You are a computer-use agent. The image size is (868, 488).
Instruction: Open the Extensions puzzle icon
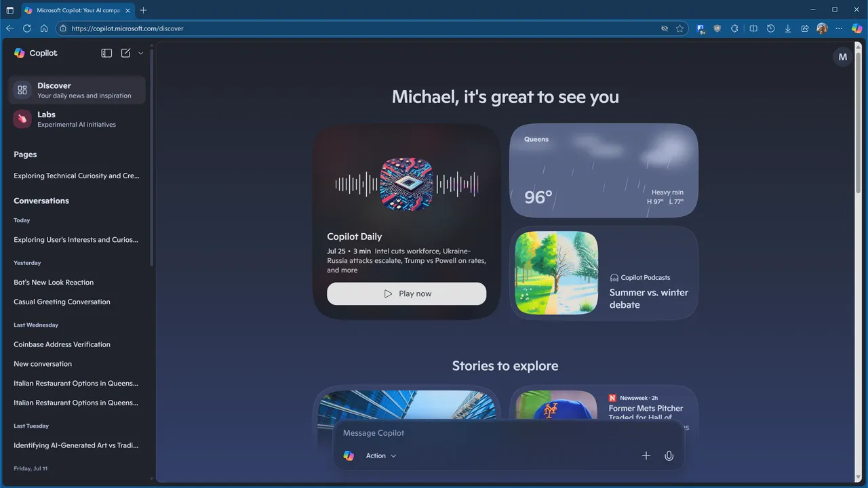(734, 28)
